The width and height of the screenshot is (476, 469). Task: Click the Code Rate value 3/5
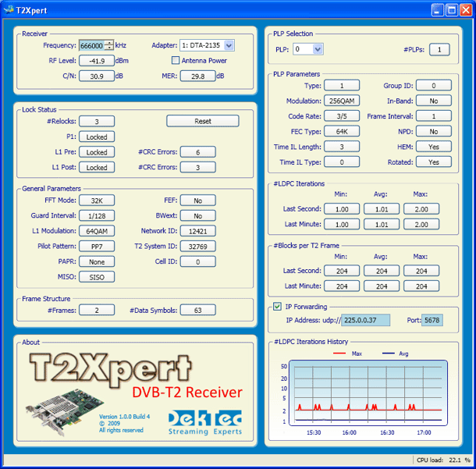tap(342, 116)
